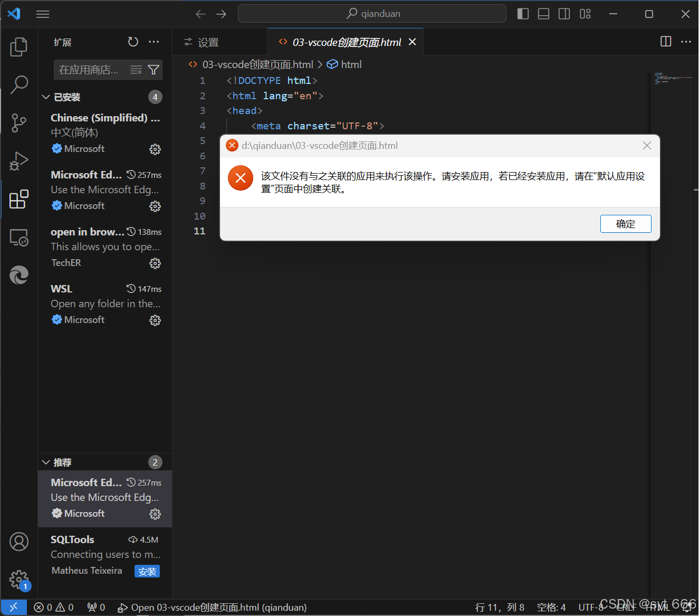The image size is (699, 616).
Task: Toggle secondary side bar visibility
Action: [564, 14]
